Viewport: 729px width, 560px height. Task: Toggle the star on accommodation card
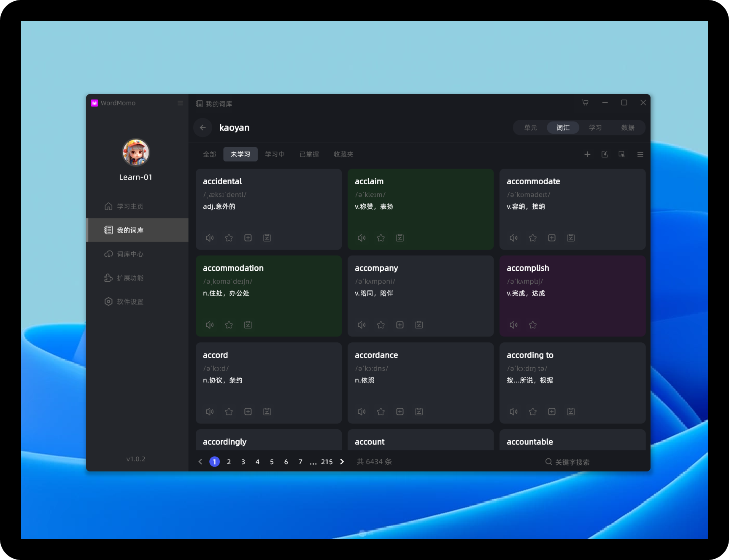[229, 325]
